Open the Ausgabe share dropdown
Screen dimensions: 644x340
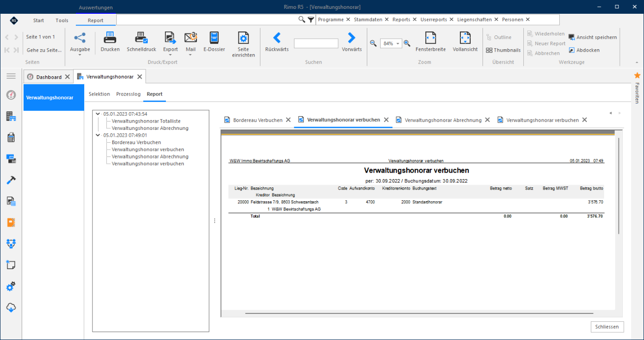[80, 43]
